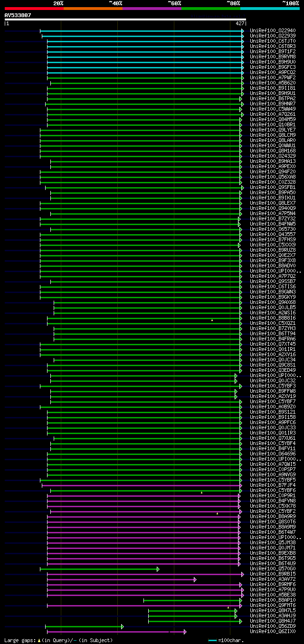Select the UniRef100_C5WW49 label
The image size is (304, 644).
pos(273,109)
